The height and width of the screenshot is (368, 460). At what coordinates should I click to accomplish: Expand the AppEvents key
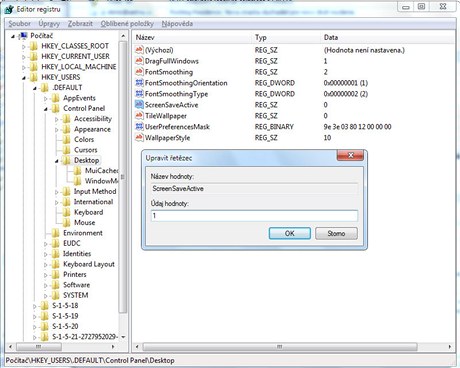(46, 98)
